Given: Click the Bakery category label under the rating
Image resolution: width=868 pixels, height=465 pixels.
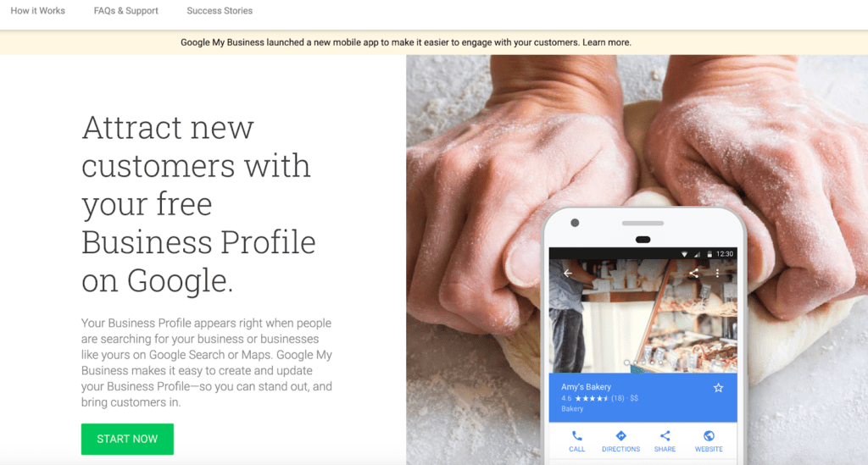Looking at the screenshot, I should (x=572, y=408).
